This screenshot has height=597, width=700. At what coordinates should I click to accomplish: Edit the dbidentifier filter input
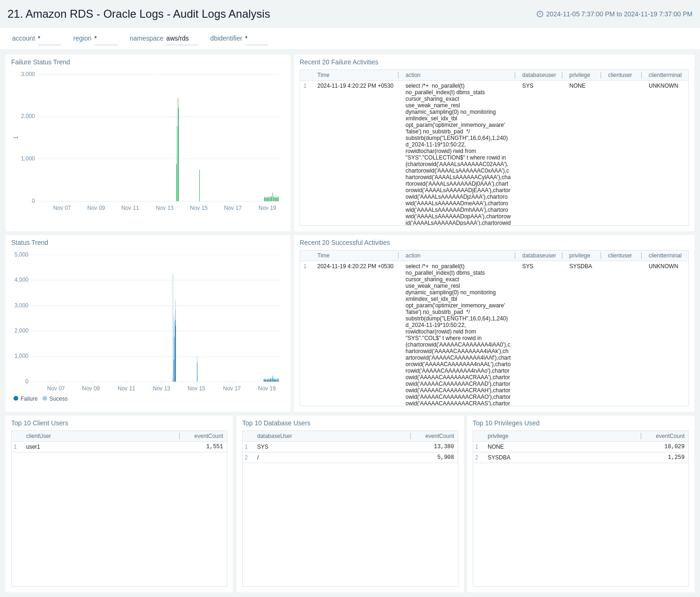pos(257,40)
